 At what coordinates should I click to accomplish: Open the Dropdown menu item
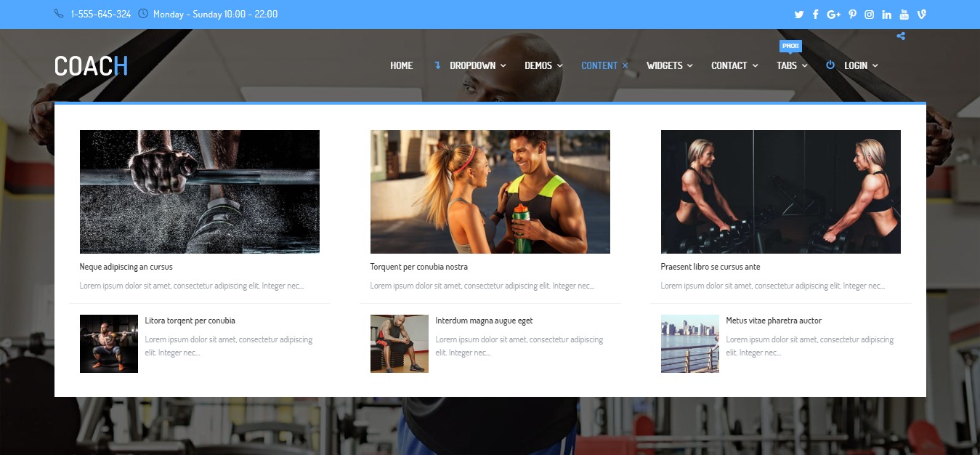pos(472,65)
